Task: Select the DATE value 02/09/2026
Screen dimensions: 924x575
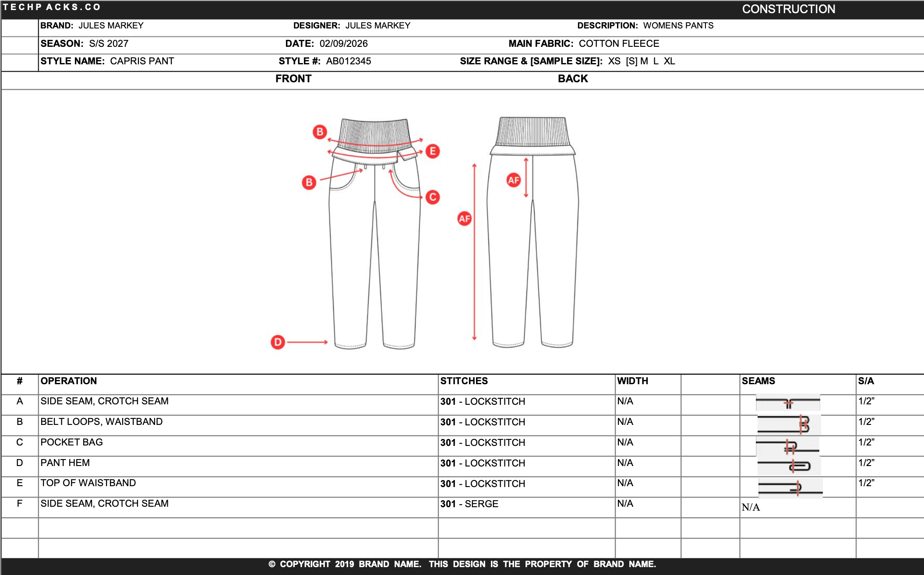Action: tap(344, 43)
